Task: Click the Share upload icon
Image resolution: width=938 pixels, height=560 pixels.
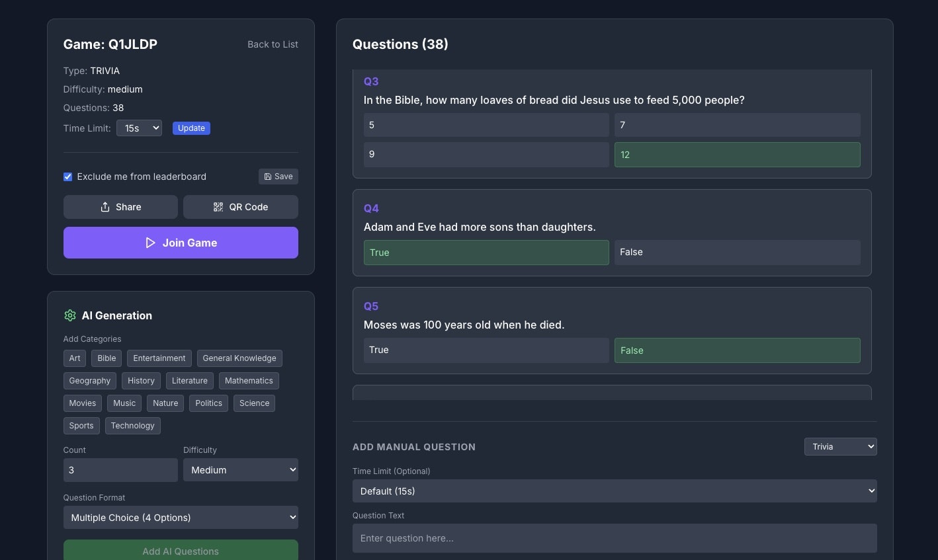Action: 105,207
